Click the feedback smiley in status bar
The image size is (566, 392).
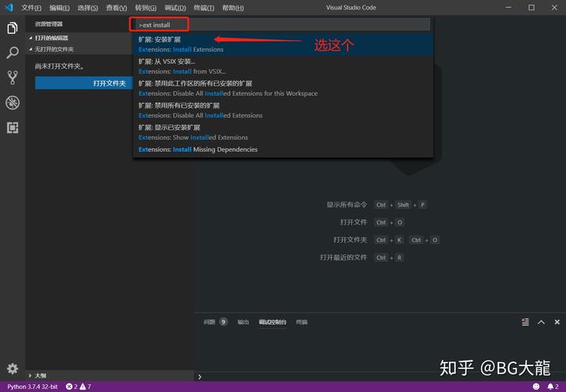[536, 387]
